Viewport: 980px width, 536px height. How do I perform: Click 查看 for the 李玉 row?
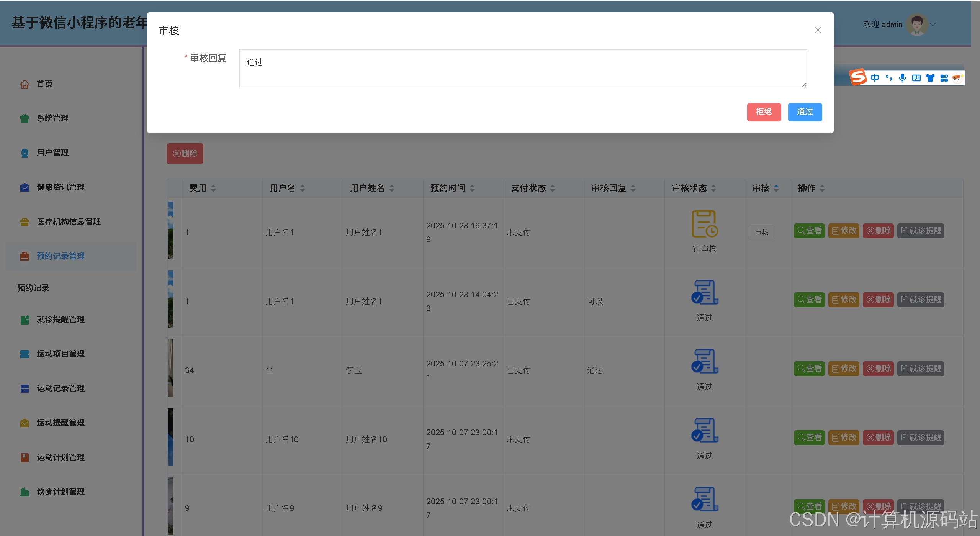coord(810,369)
